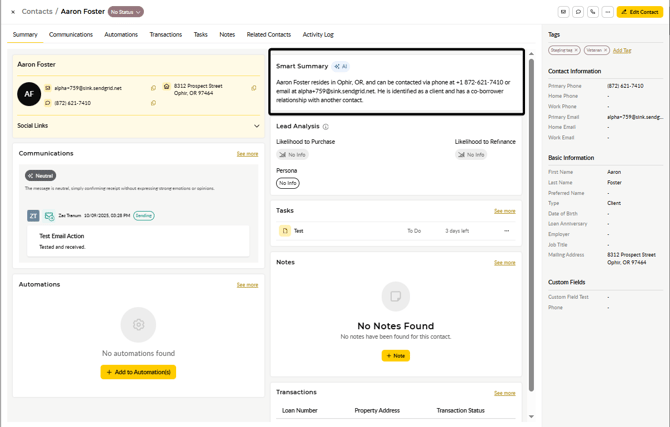Viewport: 670px width, 427px height.
Task: Expand the Social Links section
Action: (x=256, y=126)
